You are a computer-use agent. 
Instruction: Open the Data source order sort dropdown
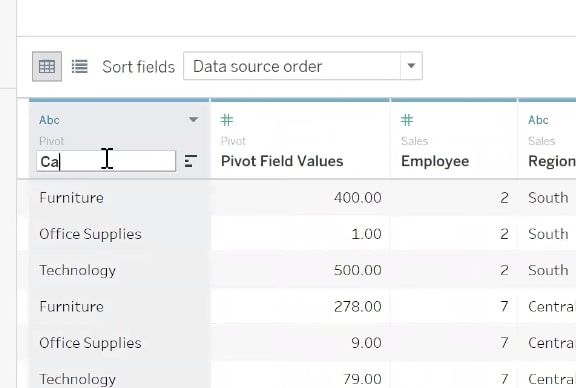(x=303, y=66)
